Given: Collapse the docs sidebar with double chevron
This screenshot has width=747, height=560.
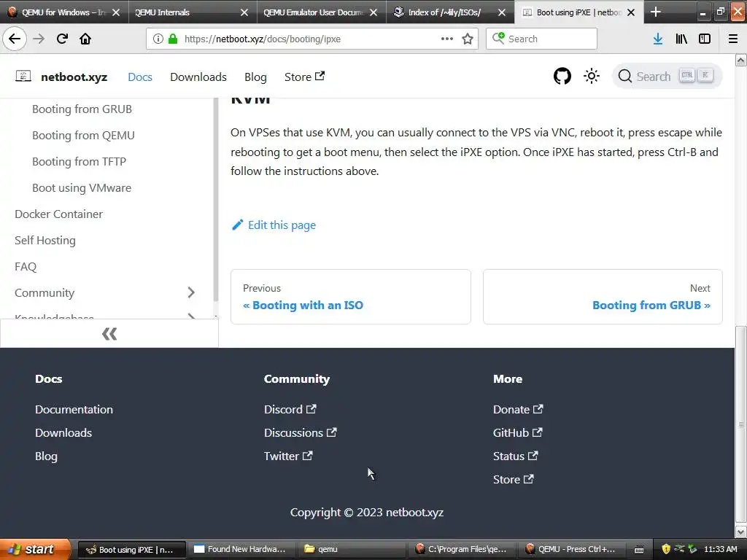Looking at the screenshot, I should tap(109, 334).
